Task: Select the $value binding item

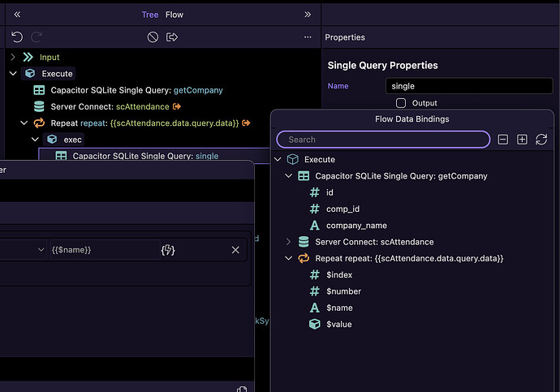Action: (x=338, y=325)
